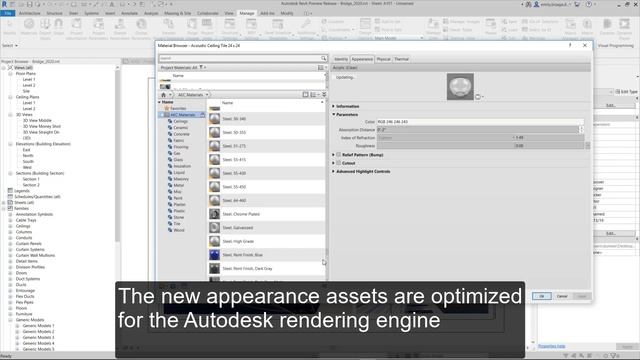The height and width of the screenshot is (360, 640).
Task: Toggle the library panel display icon
Action: tap(305, 95)
